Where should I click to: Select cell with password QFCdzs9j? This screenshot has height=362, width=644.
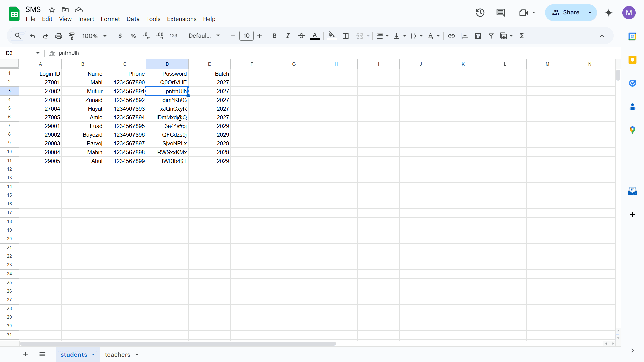[x=167, y=135]
